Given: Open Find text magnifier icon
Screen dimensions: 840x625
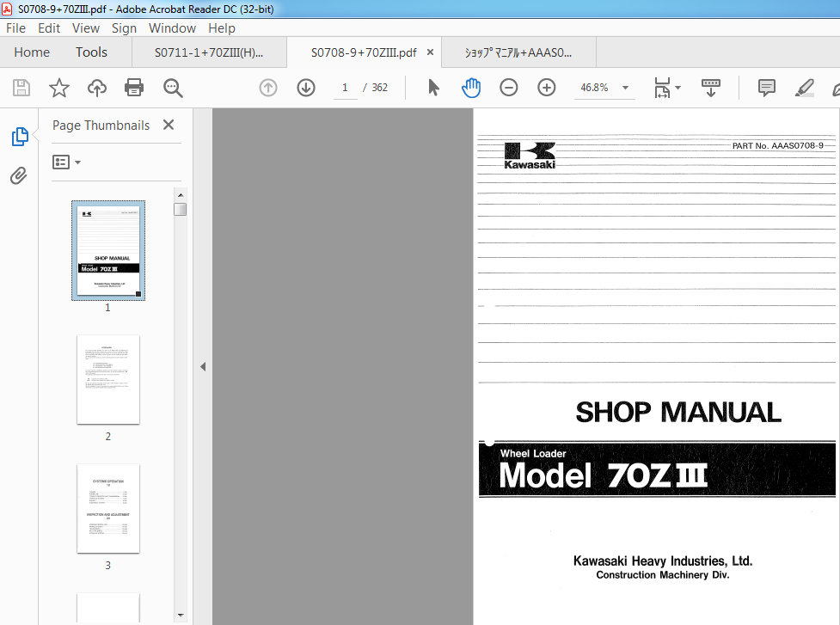Looking at the screenshot, I should coord(173,88).
